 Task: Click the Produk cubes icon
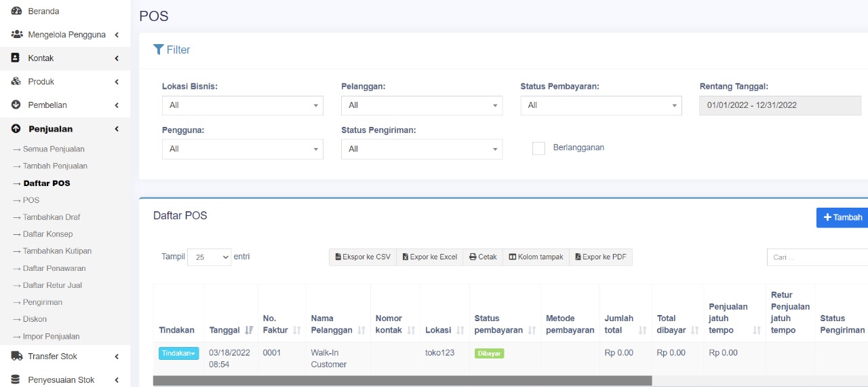pos(16,81)
